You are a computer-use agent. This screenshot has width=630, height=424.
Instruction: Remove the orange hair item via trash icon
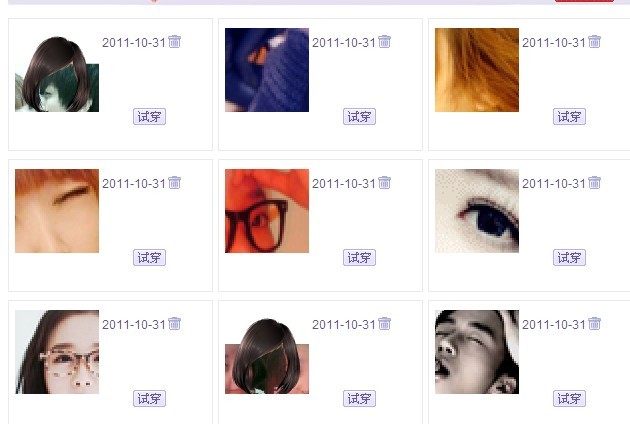point(594,41)
